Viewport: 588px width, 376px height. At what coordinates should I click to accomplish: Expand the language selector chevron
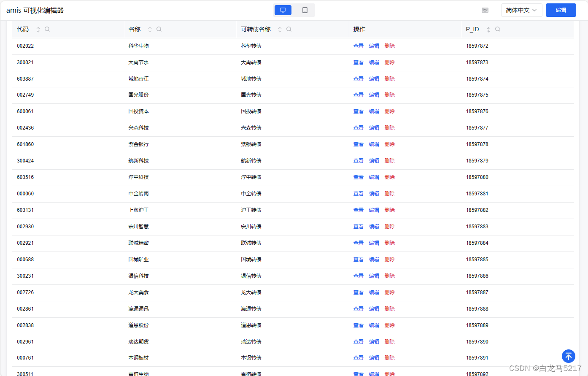(x=535, y=10)
